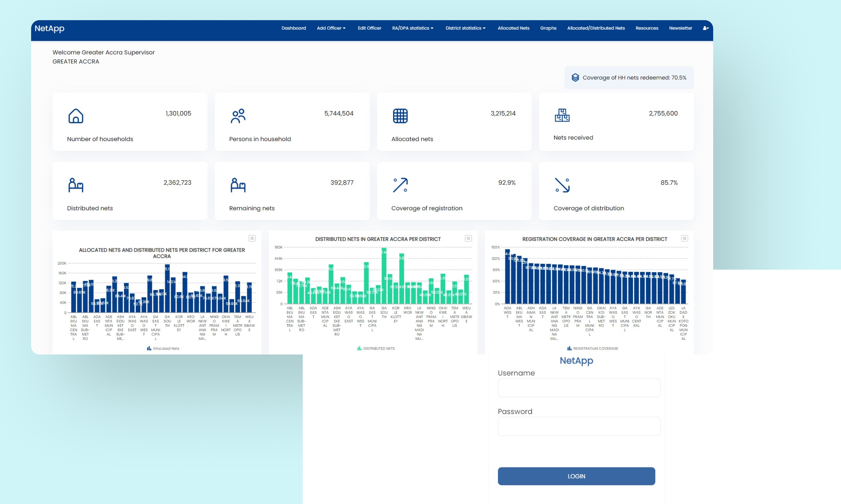This screenshot has width=841, height=504.
Task: Toggle the REGISTRATION COVERAGE legend series
Action: coord(593,348)
